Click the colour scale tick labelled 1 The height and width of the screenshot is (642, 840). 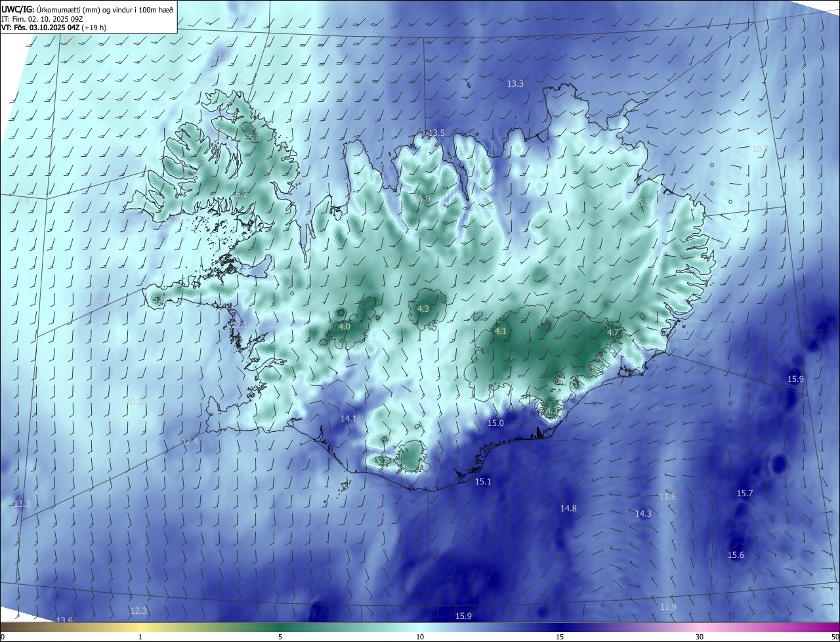click(140, 637)
